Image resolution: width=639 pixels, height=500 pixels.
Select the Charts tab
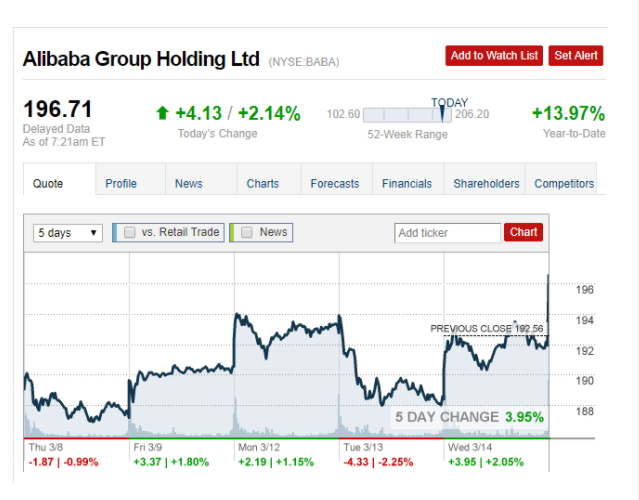pos(263,183)
